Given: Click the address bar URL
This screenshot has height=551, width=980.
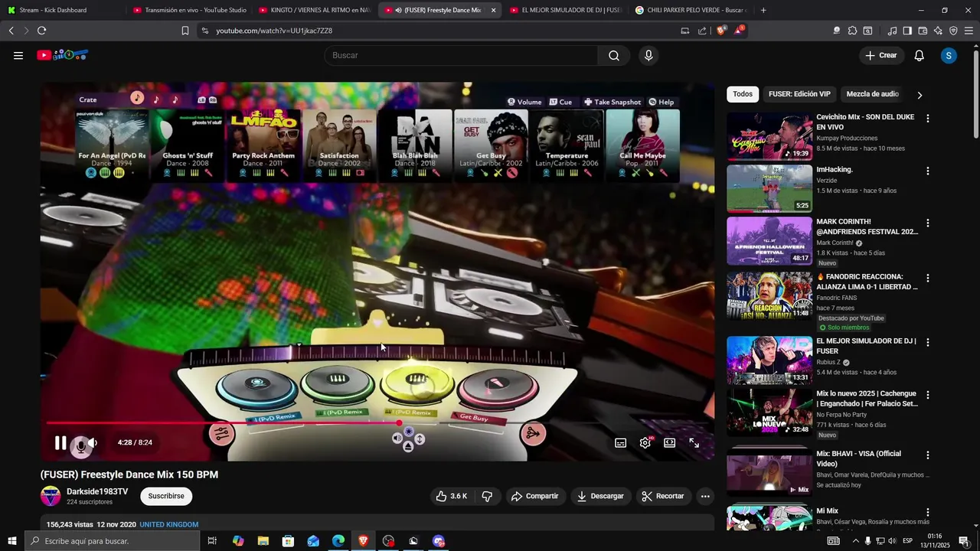Looking at the screenshot, I should 274,31.
